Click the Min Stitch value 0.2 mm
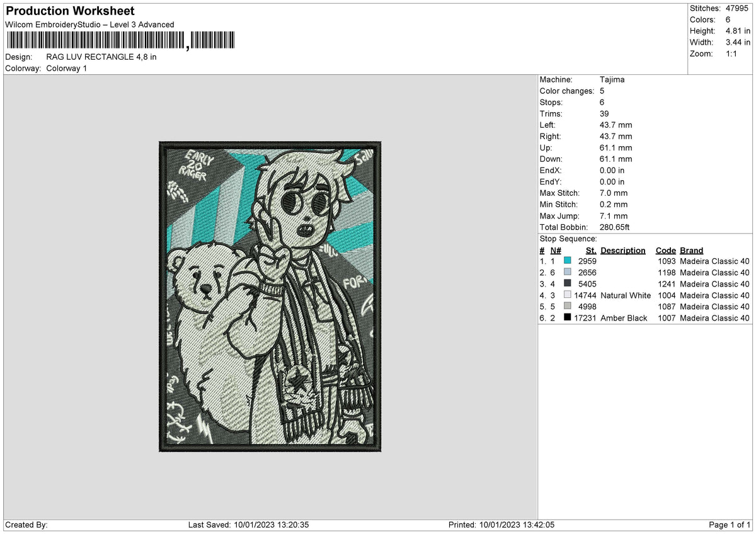 614,204
